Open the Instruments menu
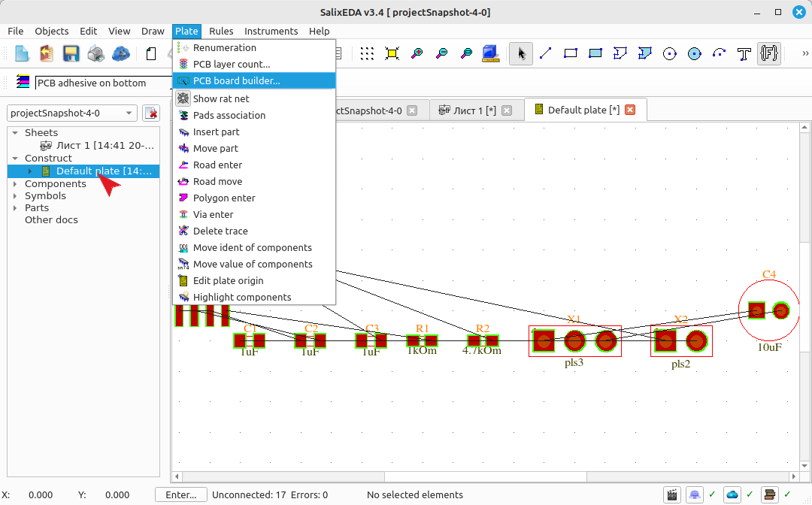The height and width of the screenshot is (505, 812). pos(271,31)
